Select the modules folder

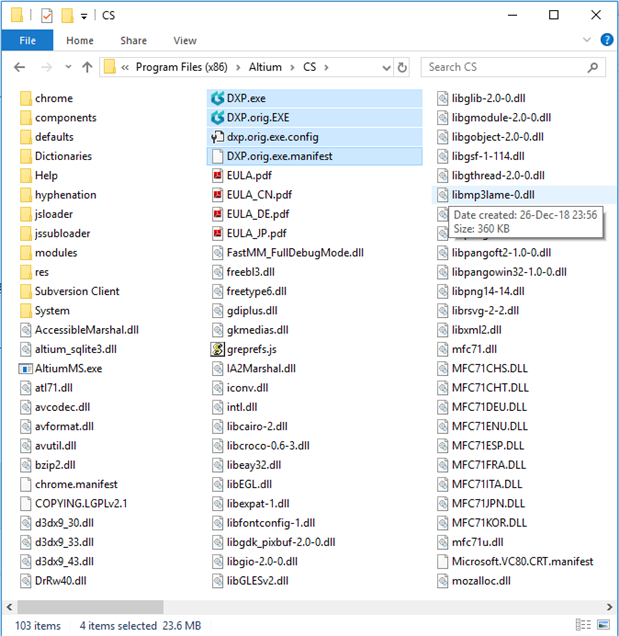click(48, 253)
